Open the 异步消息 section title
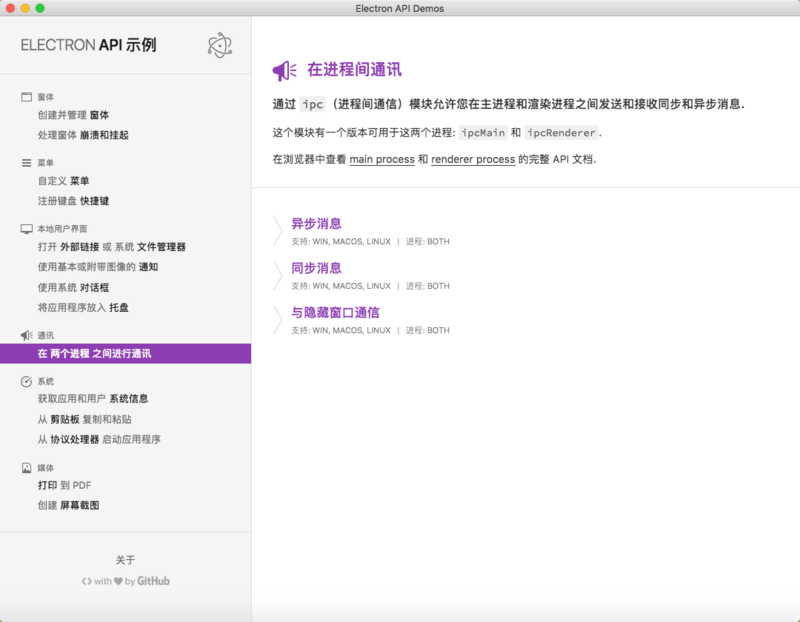The width and height of the screenshot is (800, 622). click(x=316, y=223)
